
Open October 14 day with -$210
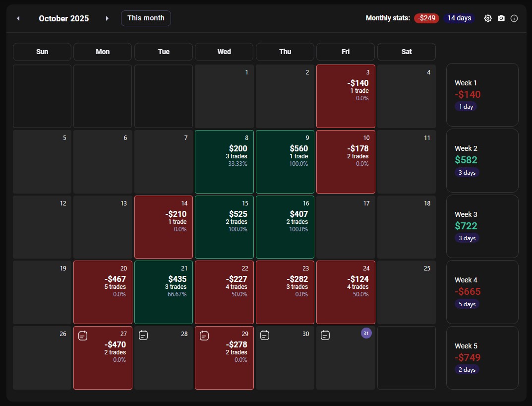pyautogui.click(x=164, y=227)
